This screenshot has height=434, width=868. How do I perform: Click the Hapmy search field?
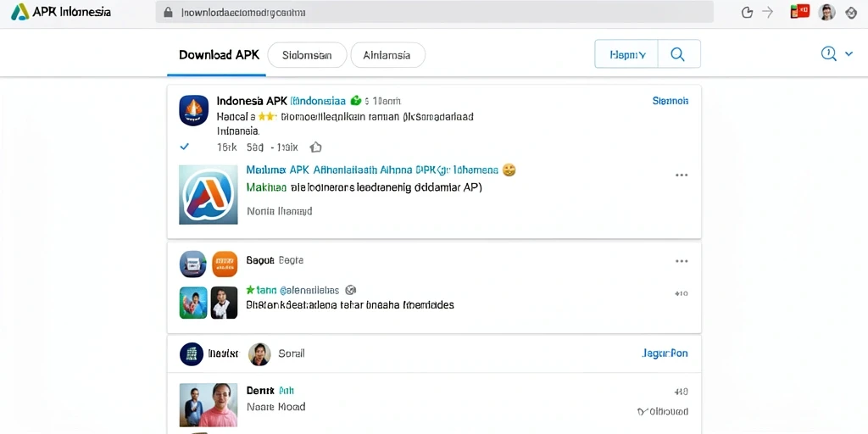(x=626, y=53)
